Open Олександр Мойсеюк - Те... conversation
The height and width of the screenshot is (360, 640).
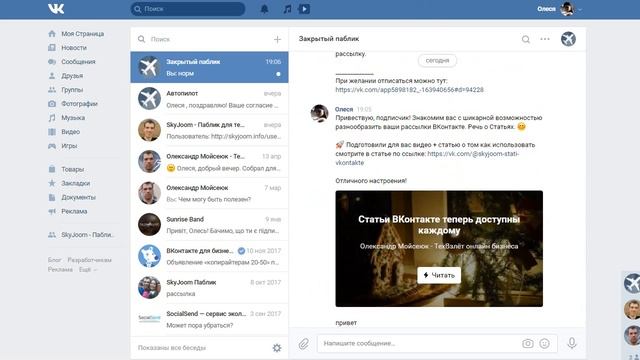pos(209,162)
